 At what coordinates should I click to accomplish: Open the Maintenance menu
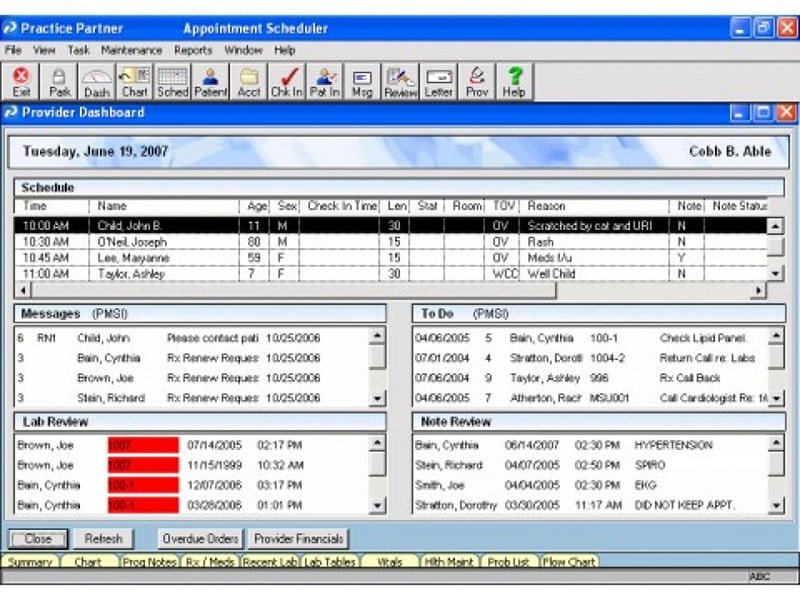131,50
